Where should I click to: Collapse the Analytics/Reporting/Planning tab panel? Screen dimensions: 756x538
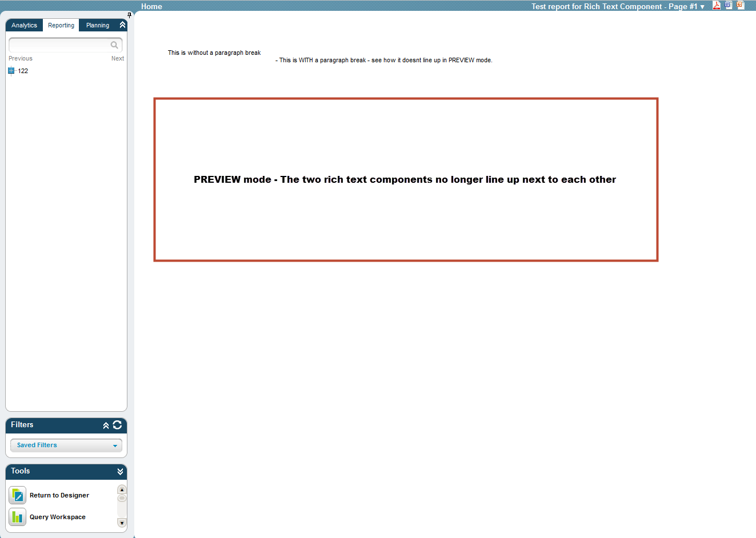[122, 25]
